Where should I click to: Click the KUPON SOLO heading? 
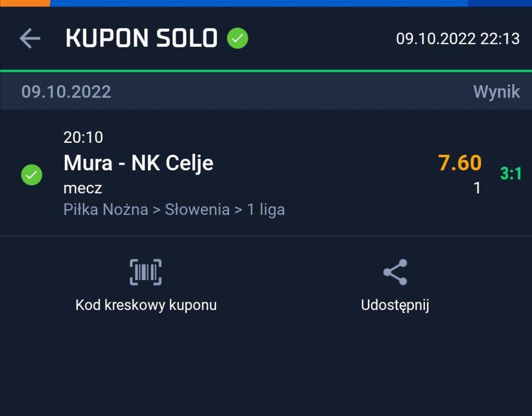(141, 38)
